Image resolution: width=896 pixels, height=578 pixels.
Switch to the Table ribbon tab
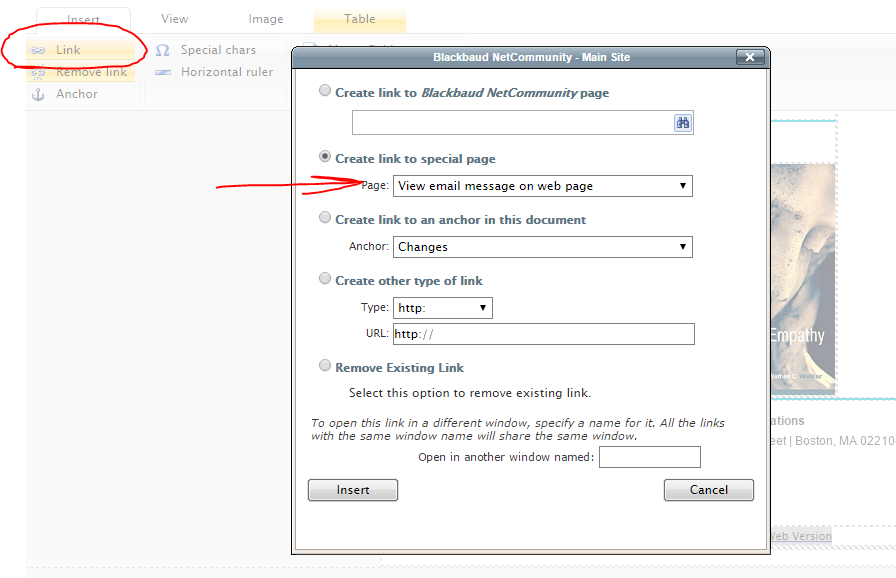(359, 19)
